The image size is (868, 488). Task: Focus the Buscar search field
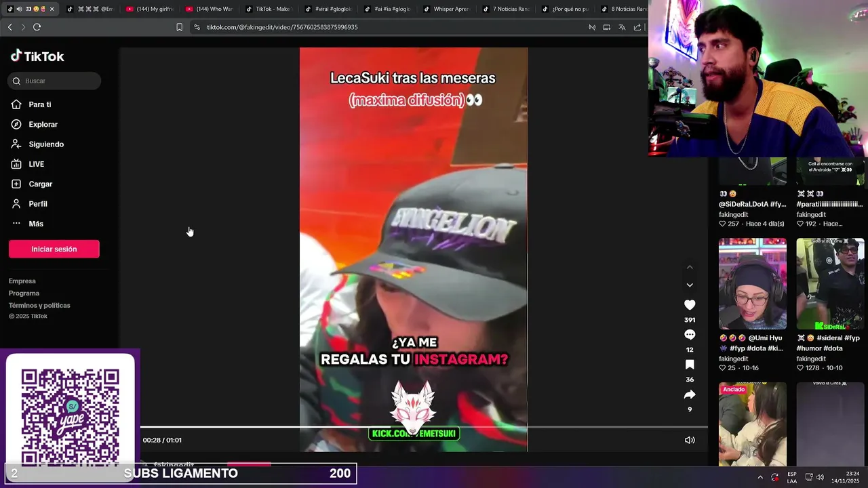tap(54, 81)
